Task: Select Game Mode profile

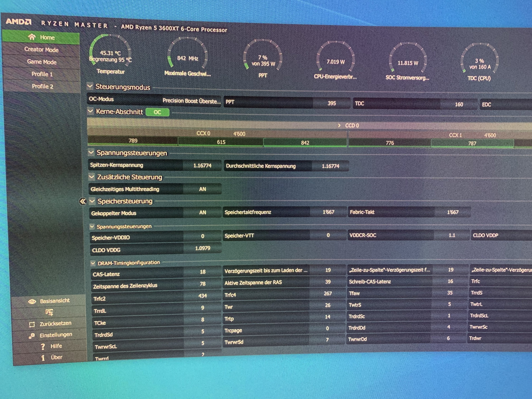Action: click(x=42, y=62)
